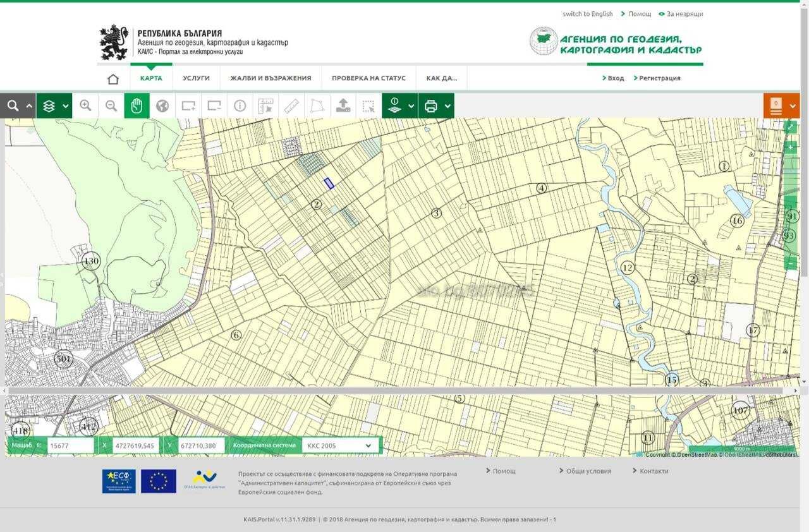Open the map layers panel
This screenshot has width=809, height=532.
click(x=49, y=106)
